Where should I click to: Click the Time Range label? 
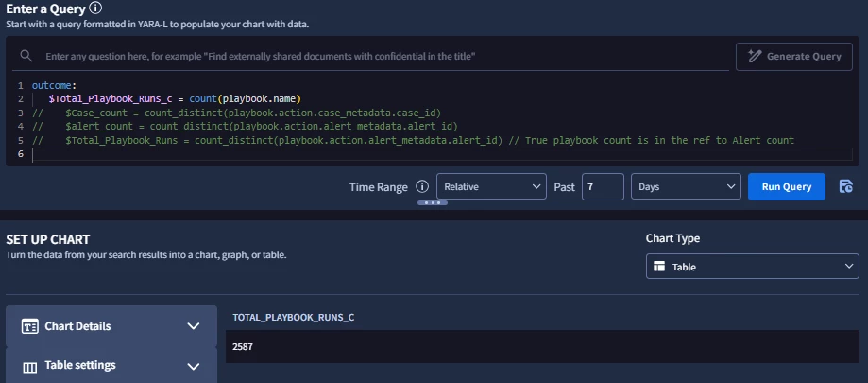click(379, 187)
